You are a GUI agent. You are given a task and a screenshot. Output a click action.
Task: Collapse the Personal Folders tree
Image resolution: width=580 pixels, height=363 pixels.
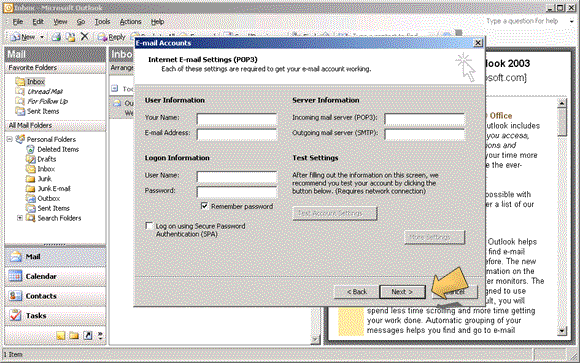tap(10, 139)
